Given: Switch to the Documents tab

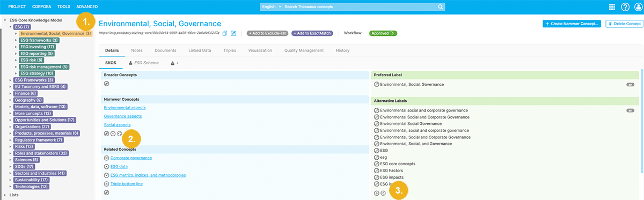Looking at the screenshot, I should (165, 50).
